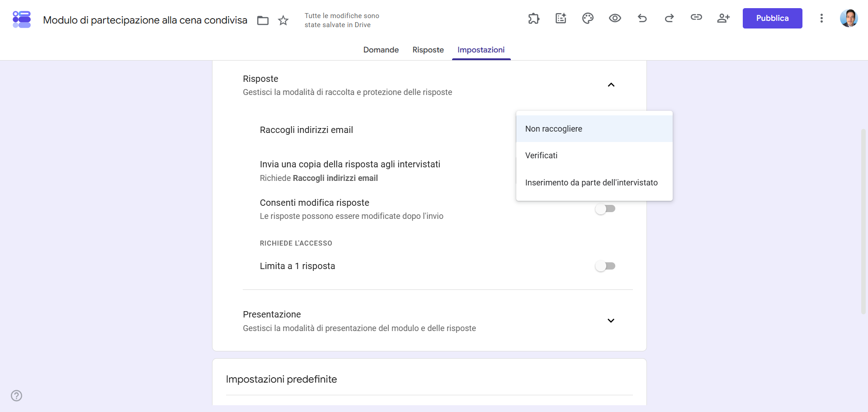Open Google account avatar

(849, 18)
